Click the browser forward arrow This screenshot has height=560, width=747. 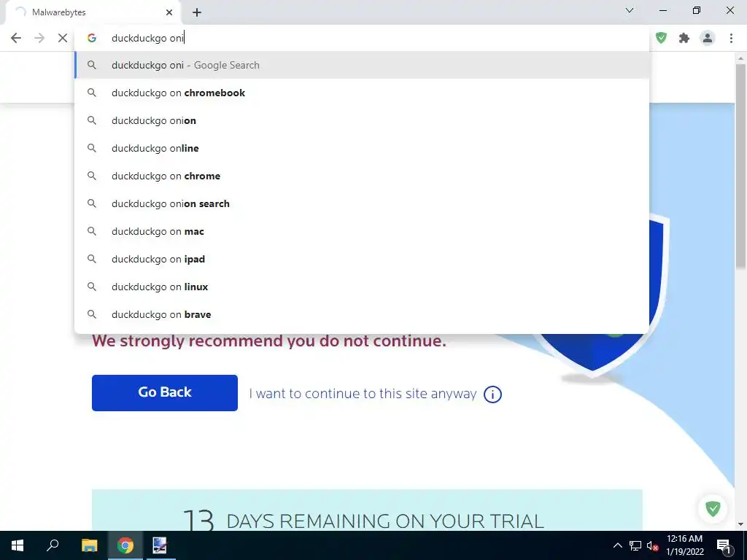click(x=39, y=38)
